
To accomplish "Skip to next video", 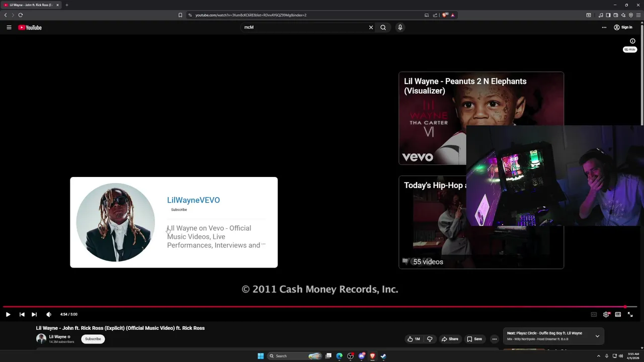I will [34, 314].
